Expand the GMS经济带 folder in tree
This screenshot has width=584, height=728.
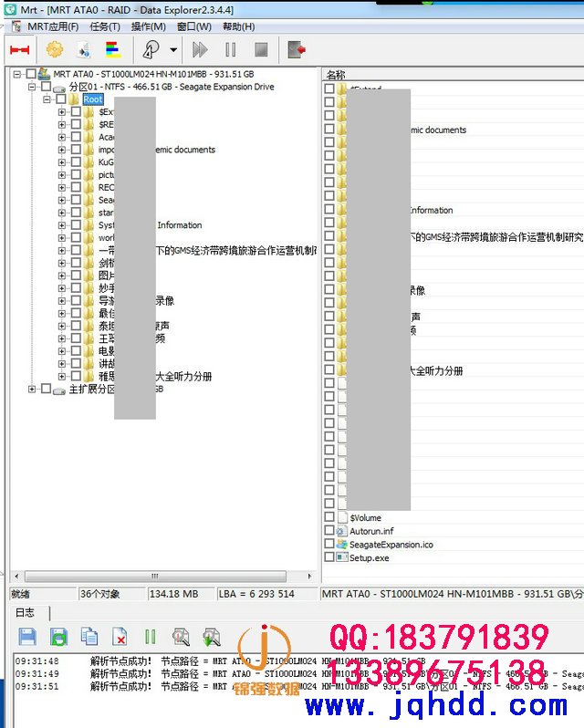62,250
